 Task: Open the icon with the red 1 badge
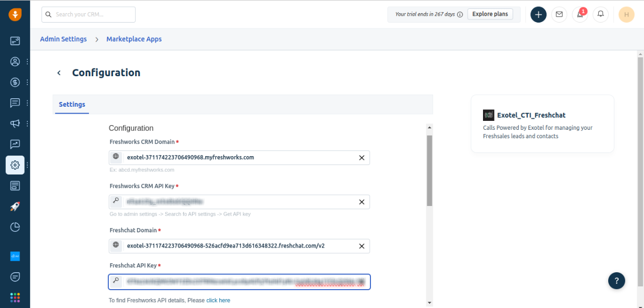(x=580, y=15)
